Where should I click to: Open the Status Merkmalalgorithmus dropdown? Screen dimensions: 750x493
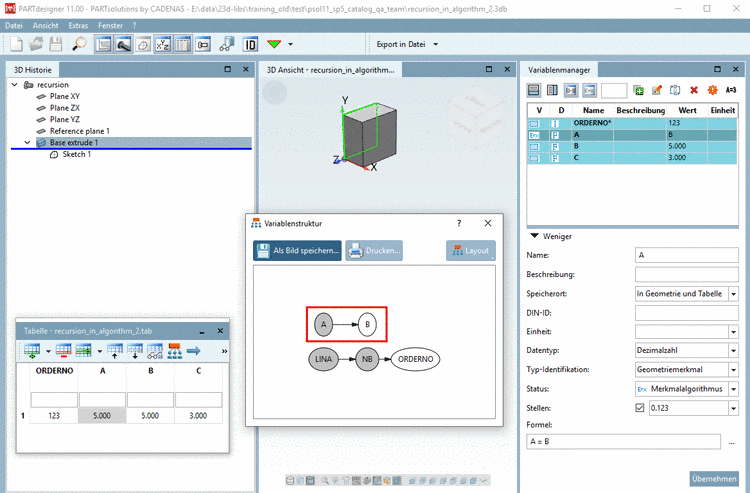click(733, 389)
